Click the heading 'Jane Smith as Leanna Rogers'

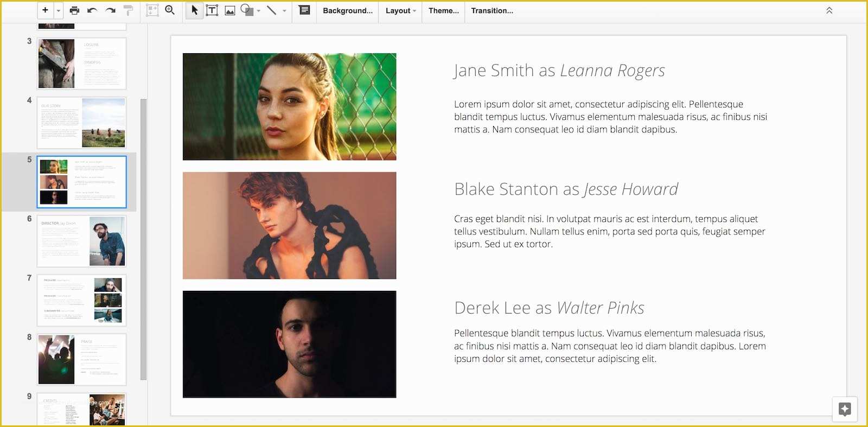coord(559,71)
